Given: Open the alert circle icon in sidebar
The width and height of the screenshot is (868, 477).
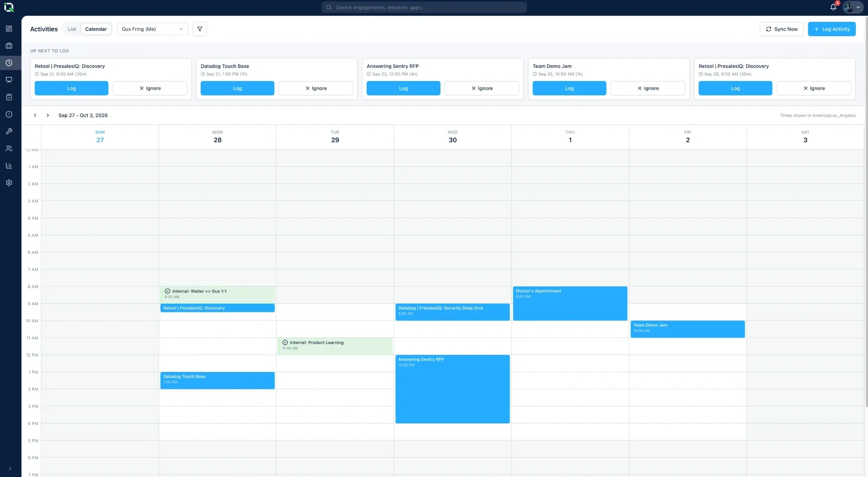Looking at the screenshot, I should tap(9, 115).
